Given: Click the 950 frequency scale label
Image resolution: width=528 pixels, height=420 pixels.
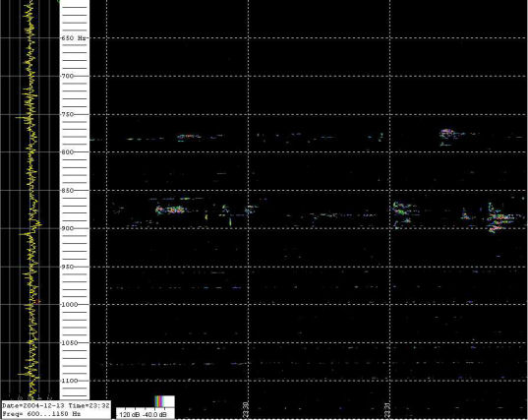Looking at the screenshot, I should 67,267.
